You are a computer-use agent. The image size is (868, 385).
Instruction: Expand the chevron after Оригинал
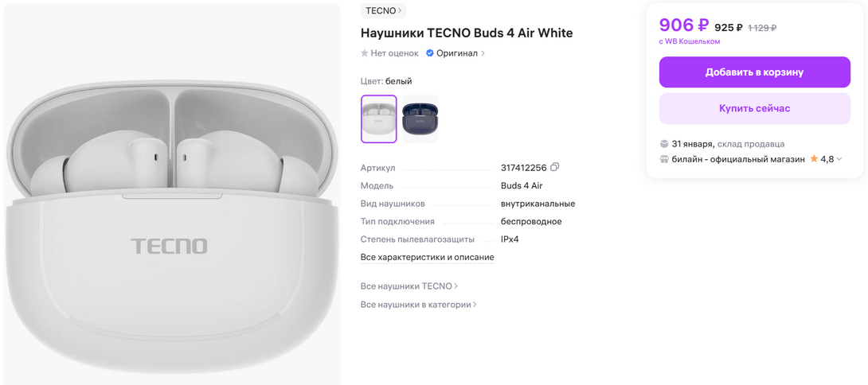click(x=483, y=54)
